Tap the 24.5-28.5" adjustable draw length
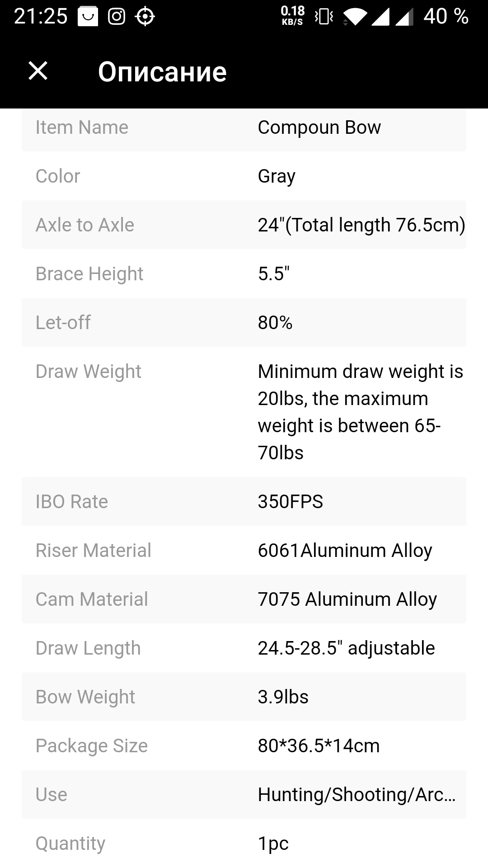Viewport: 488px width, 868px height. point(346,648)
